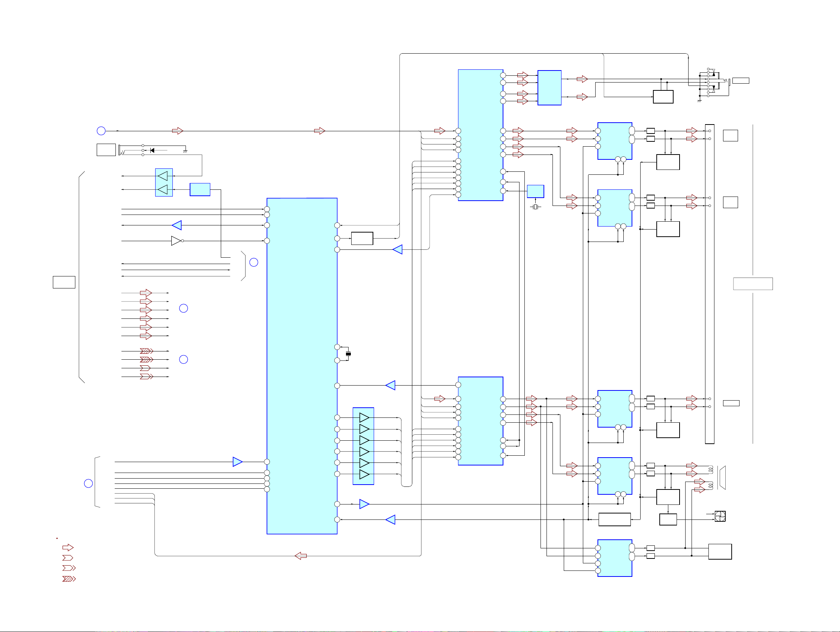Click the ground symbol beside the diode

pos(185,151)
